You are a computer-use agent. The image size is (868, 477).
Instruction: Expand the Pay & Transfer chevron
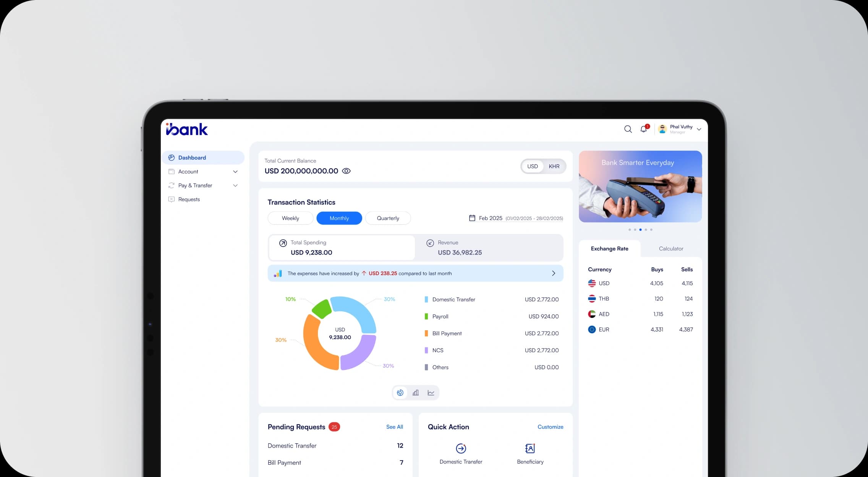tap(235, 185)
